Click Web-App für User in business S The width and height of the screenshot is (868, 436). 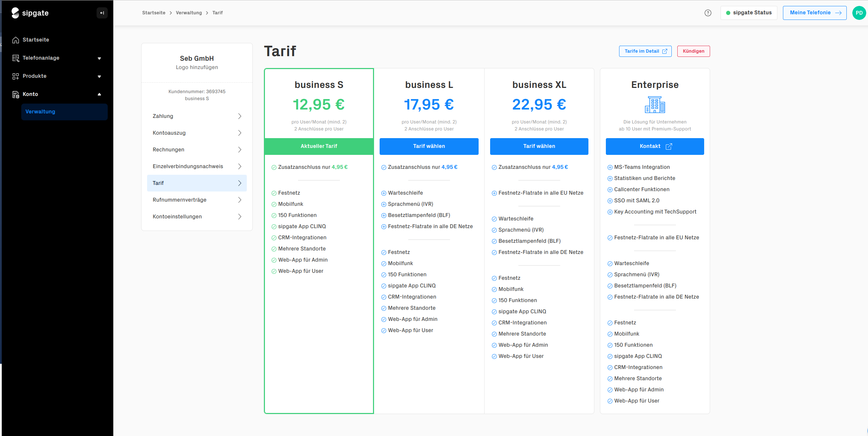tap(300, 271)
